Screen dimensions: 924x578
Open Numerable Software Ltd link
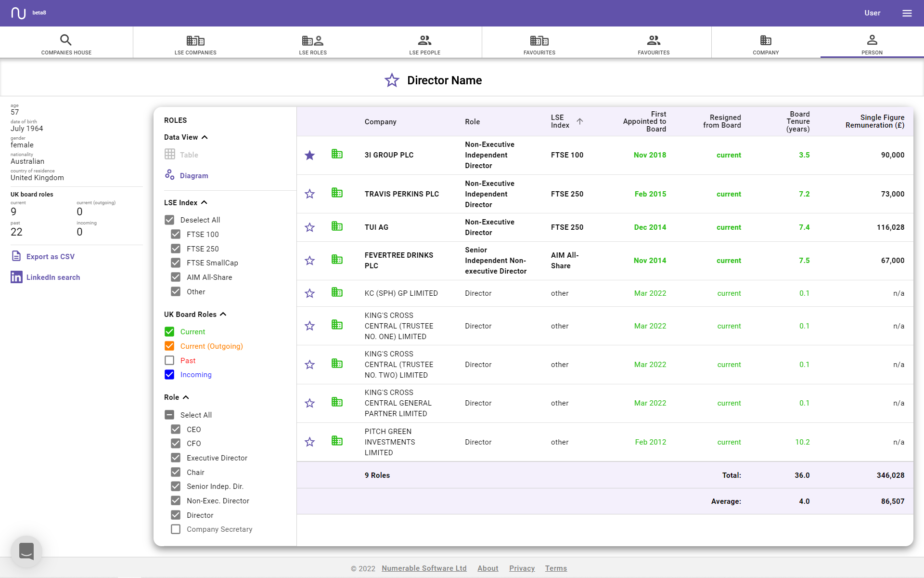424,568
